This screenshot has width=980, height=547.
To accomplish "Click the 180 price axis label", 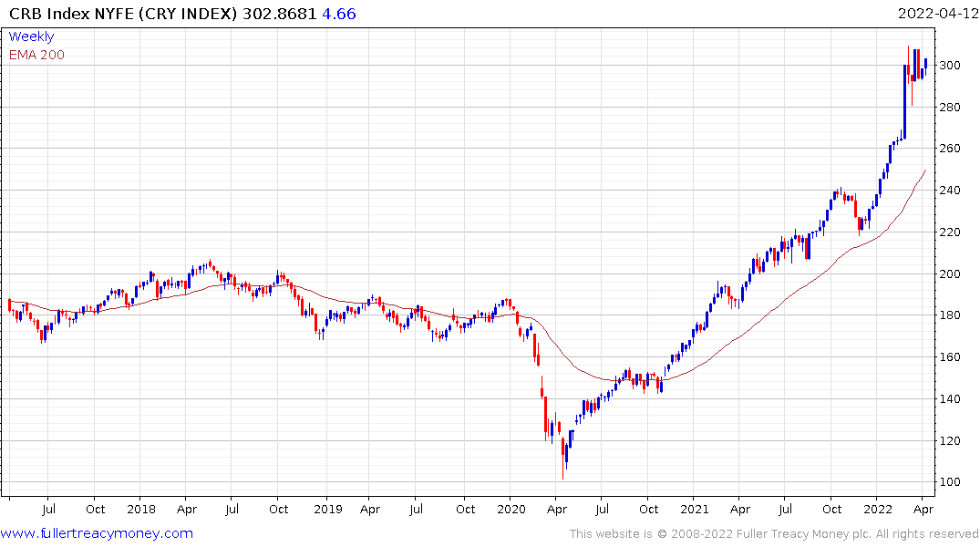I will pos(949,315).
